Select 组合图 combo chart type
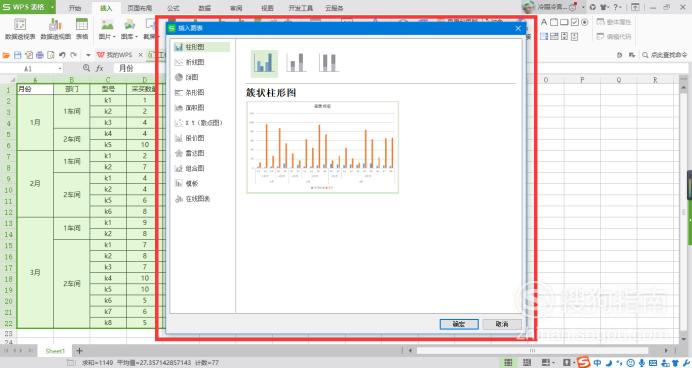Screen dimensions: 692x368 [190, 169]
